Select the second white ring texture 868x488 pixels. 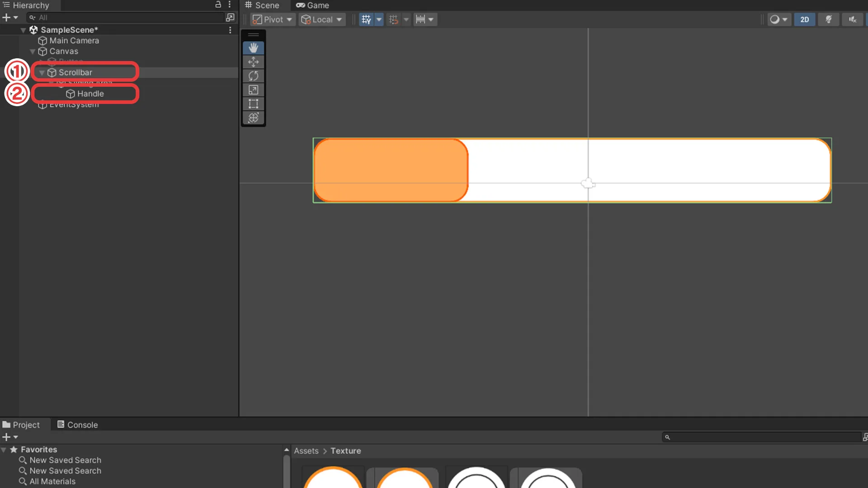coord(548,478)
